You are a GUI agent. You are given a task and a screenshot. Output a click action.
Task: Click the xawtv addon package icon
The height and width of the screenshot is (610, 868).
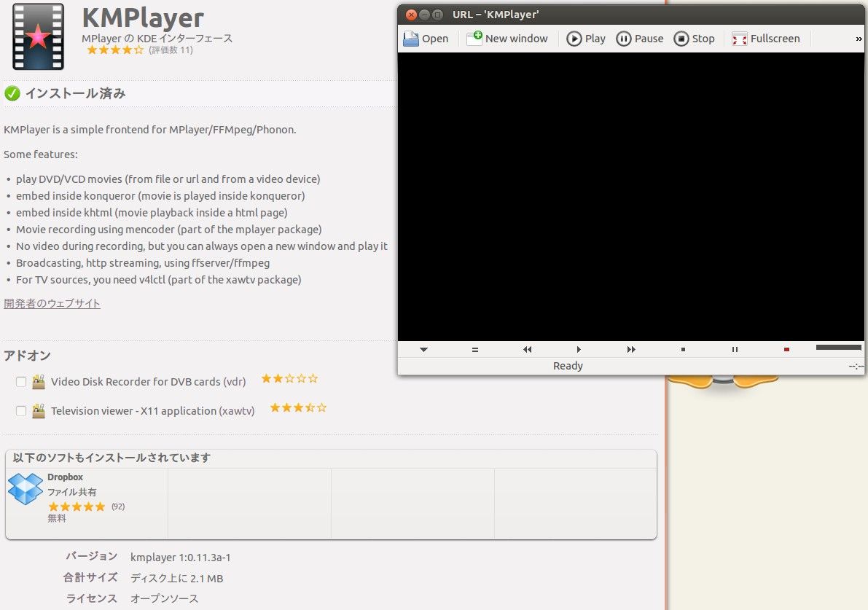(38, 411)
